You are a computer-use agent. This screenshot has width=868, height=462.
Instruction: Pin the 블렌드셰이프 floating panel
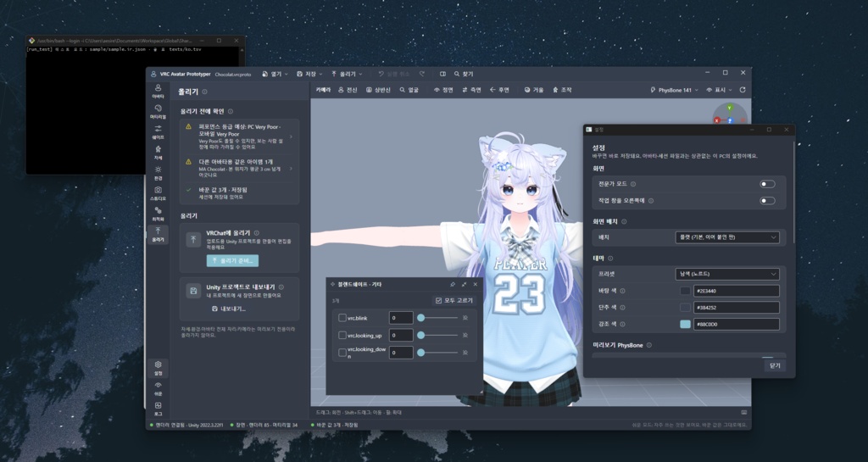click(453, 284)
